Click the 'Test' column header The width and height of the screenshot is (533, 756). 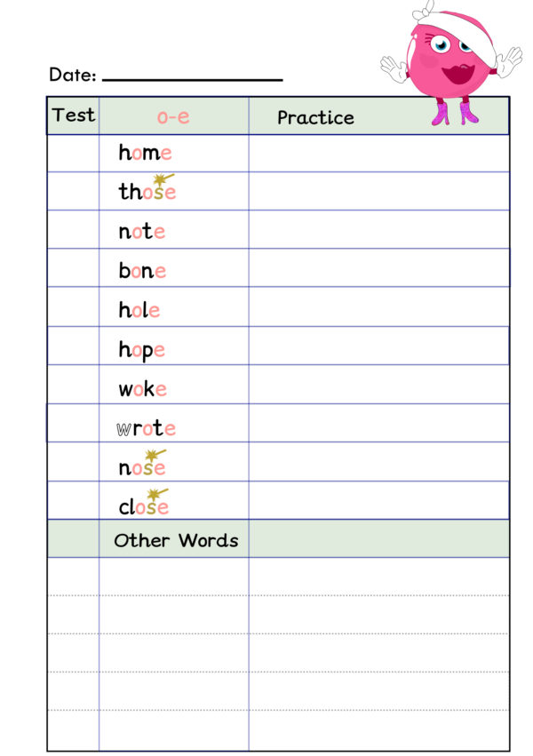coord(73,115)
